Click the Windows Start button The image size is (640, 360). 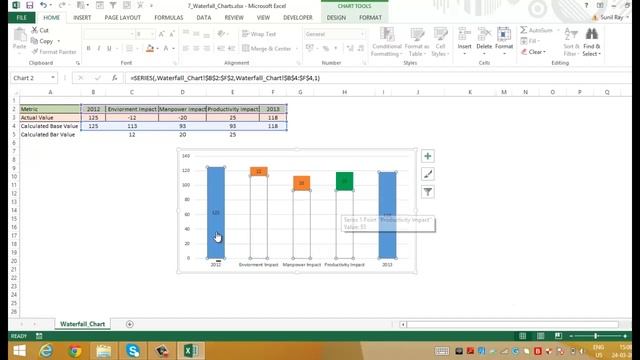pyautogui.click(x=19, y=351)
